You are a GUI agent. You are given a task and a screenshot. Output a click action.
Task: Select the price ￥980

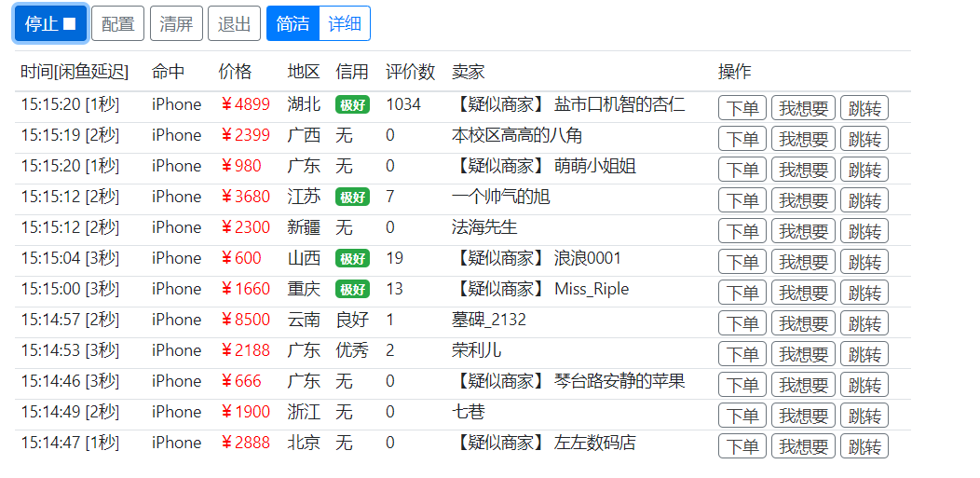pos(240,166)
